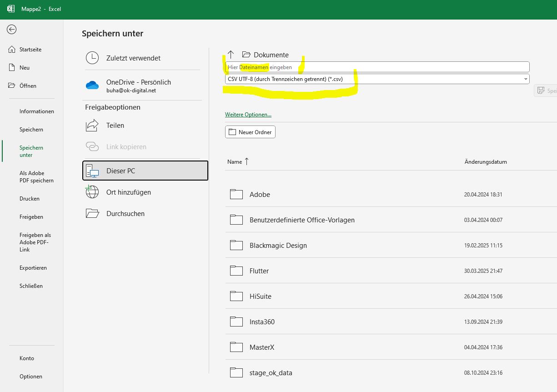557x392 pixels.
Task: Click the Neuer Ordner button
Action: (250, 132)
